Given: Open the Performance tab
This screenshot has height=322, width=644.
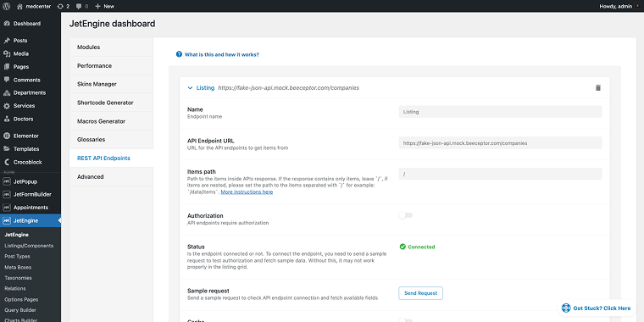Looking at the screenshot, I should (111, 66).
